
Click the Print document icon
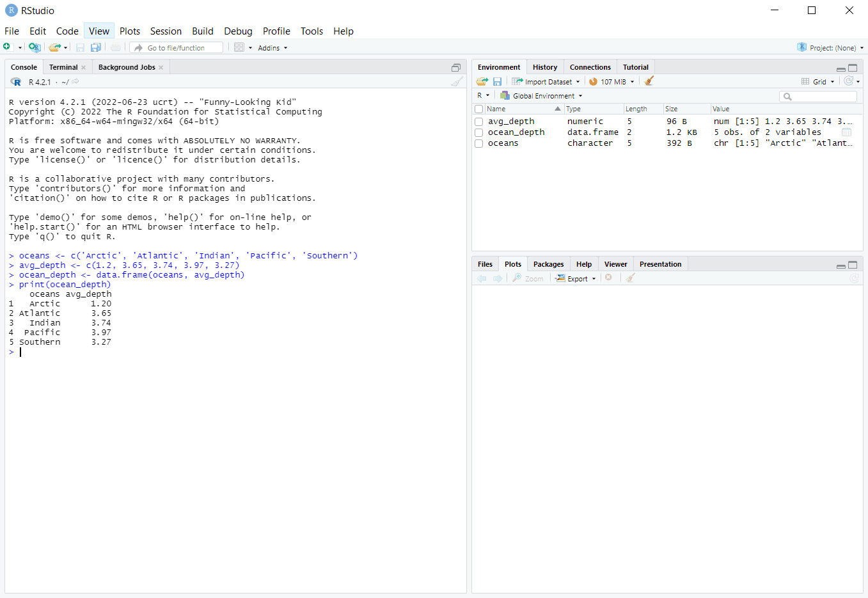[x=115, y=47]
